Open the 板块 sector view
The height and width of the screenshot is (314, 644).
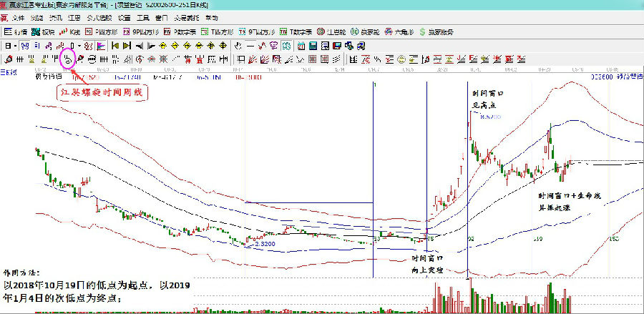[42, 32]
